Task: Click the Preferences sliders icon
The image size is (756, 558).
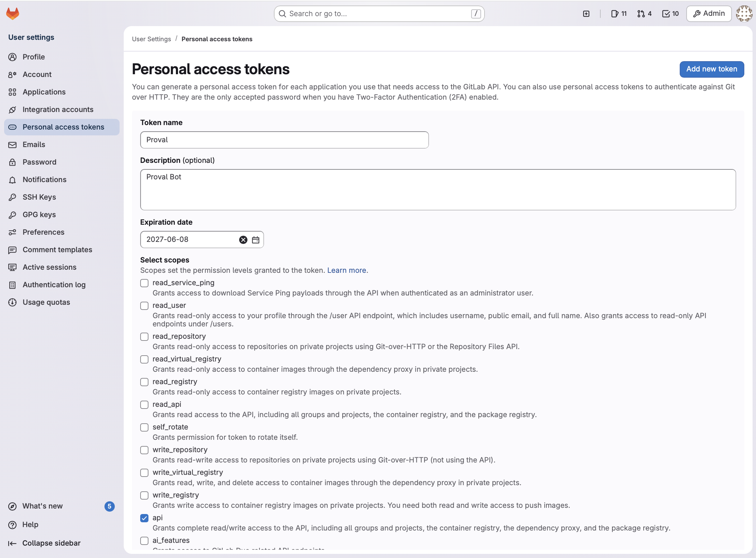Action: 12,232
